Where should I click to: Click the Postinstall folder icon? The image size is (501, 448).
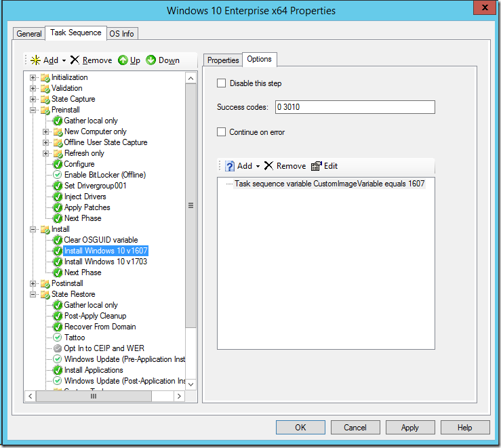click(45, 283)
